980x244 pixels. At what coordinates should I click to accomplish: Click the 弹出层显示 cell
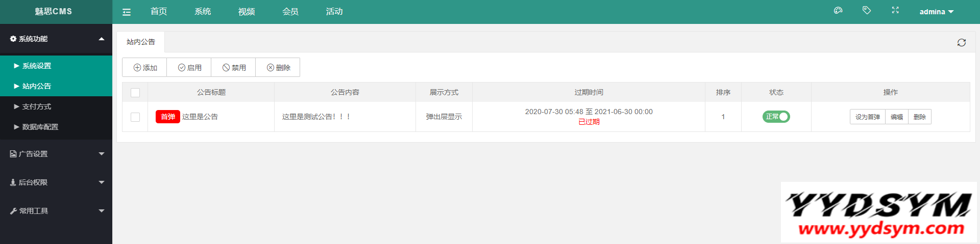click(444, 117)
